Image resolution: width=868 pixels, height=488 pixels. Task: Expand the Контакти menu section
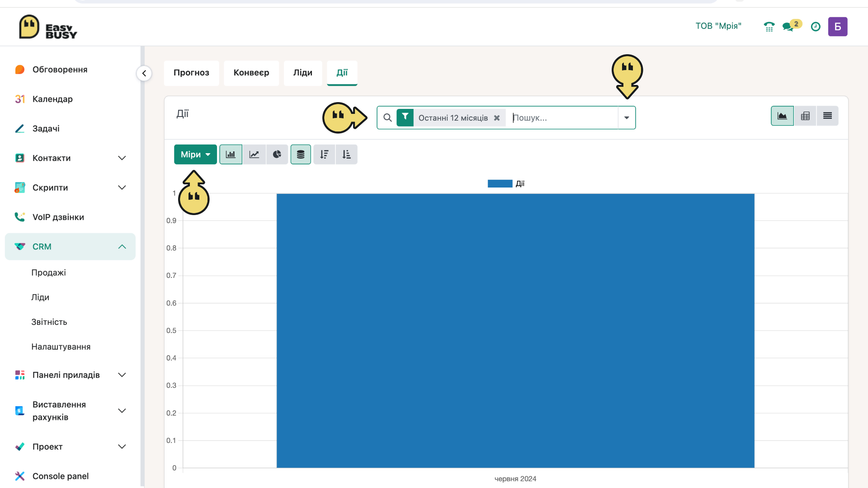pos(70,158)
